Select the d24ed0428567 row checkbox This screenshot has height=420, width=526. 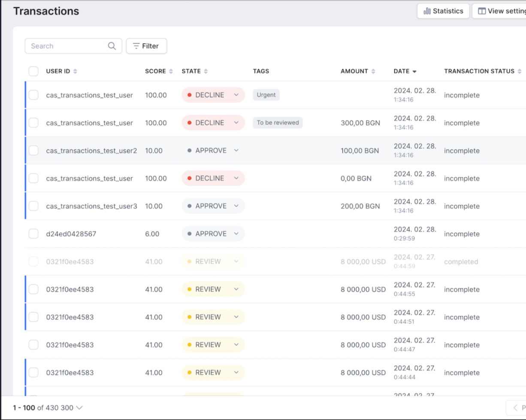coord(33,234)
